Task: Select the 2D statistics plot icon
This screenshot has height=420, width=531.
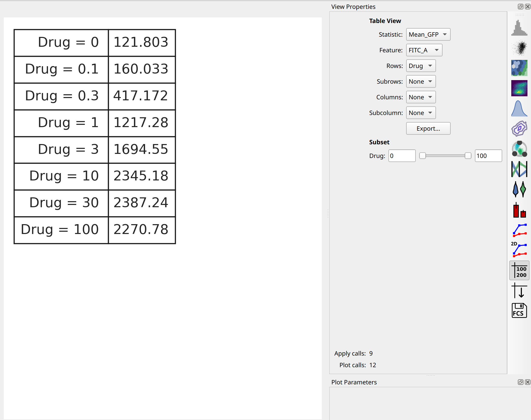Action: tap(519, 250)
